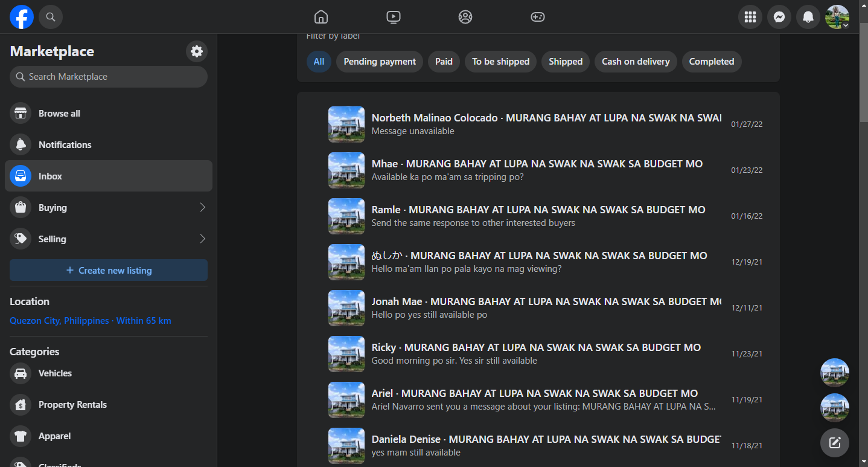Open Mhae conversation listing thumbnail
868x467 pixels.
point(346,170)
